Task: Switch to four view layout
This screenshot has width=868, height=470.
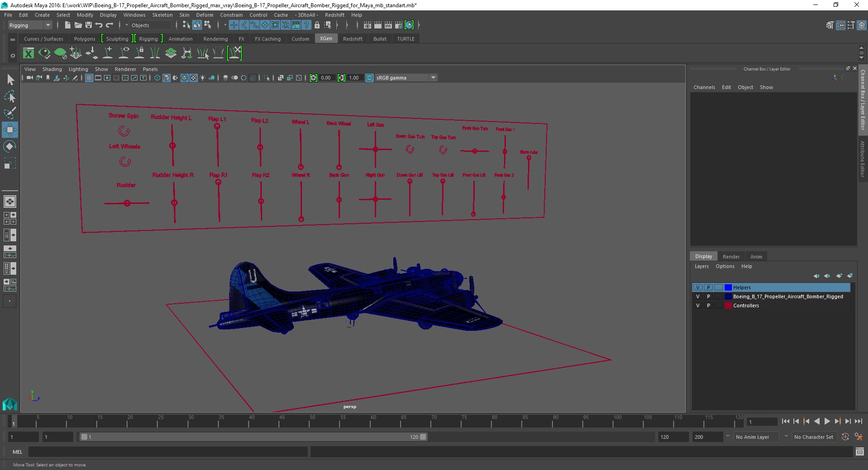Action: [10, 218]
